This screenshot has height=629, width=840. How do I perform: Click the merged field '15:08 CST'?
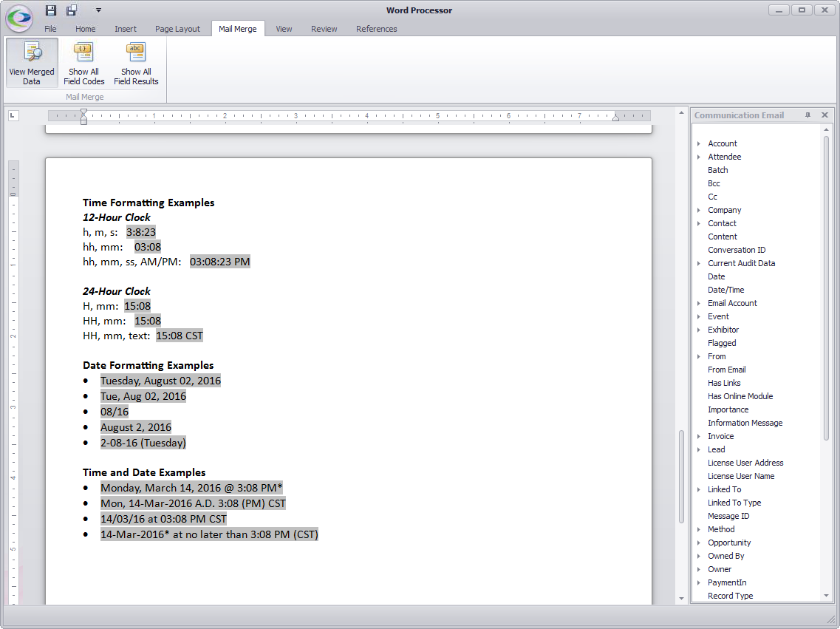[180, 336]
